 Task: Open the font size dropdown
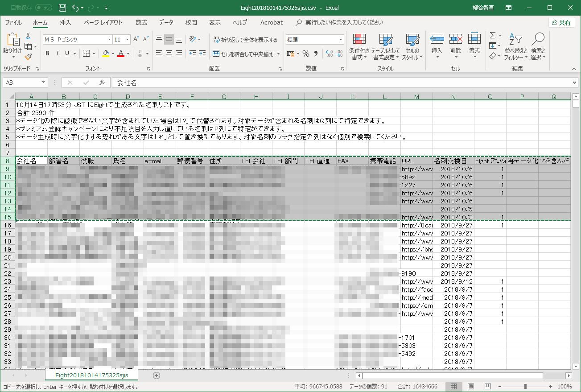128,40
